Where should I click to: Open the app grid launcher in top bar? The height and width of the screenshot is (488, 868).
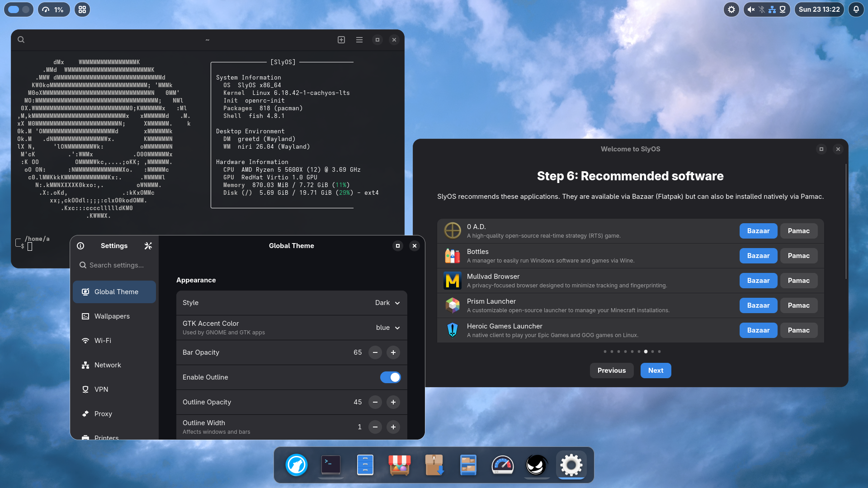[x=82, y=9]
